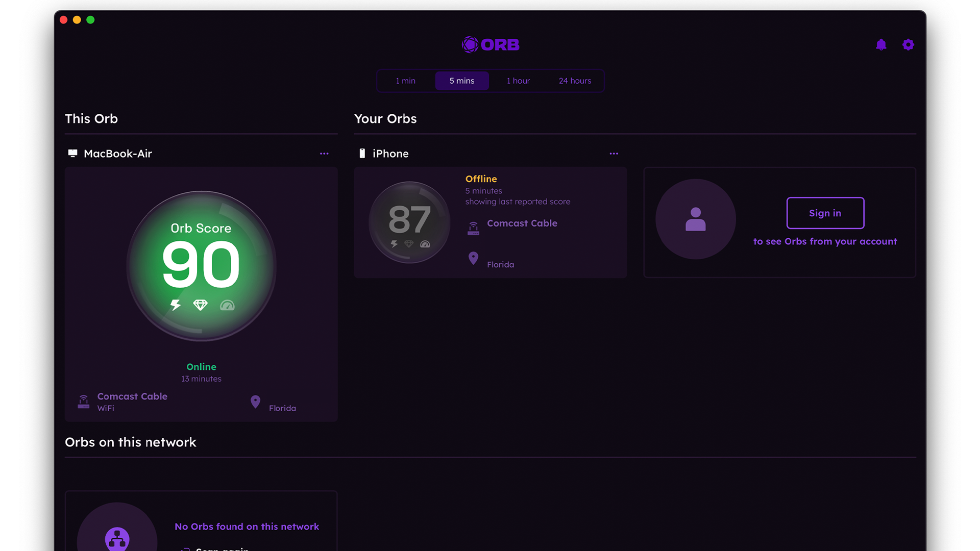The height and width of the screenshot is (551, 980).
Task: Click location pin in MacBook-Air card
Action: point(255,402)
